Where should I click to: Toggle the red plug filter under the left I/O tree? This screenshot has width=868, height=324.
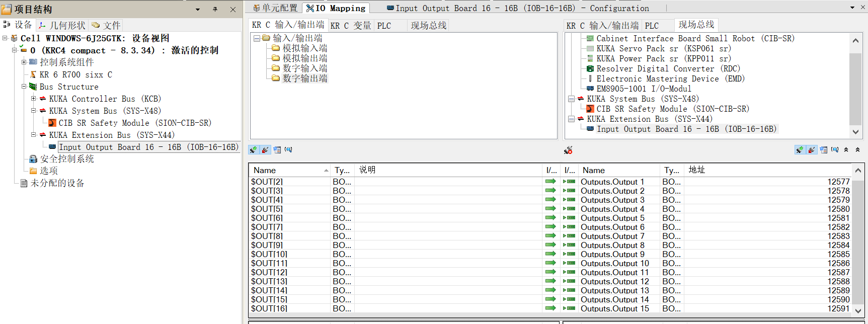[x=265, y=150]
